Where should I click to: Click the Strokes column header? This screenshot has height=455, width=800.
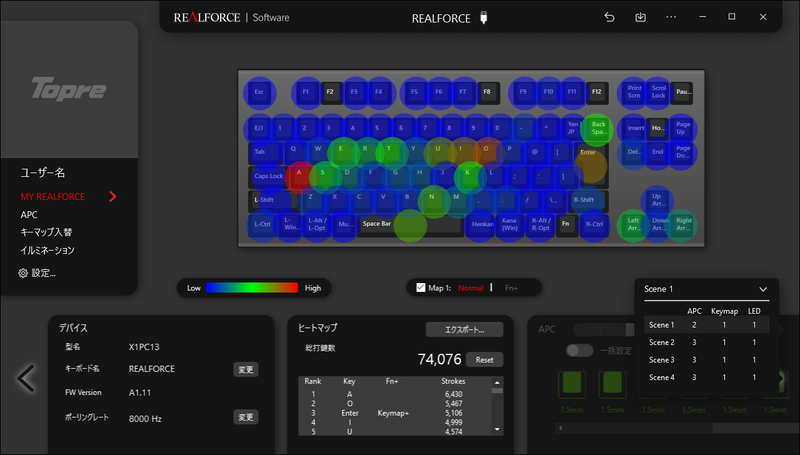tap(453, 381)
